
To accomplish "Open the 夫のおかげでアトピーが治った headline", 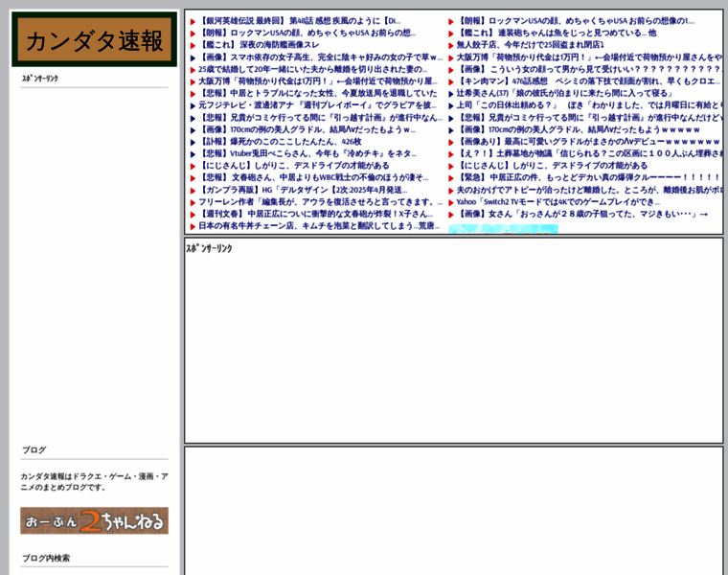I will pyautogui.click(x=589, y=190).
